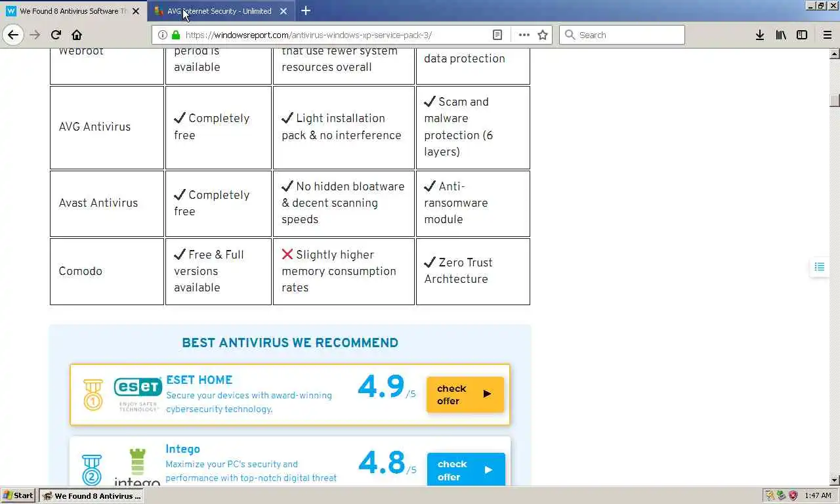This screenshot has height=504, width=840.
Task: Click 'No hidden bloatware & decent scanning speeds'
Action: tap(343, 203)
